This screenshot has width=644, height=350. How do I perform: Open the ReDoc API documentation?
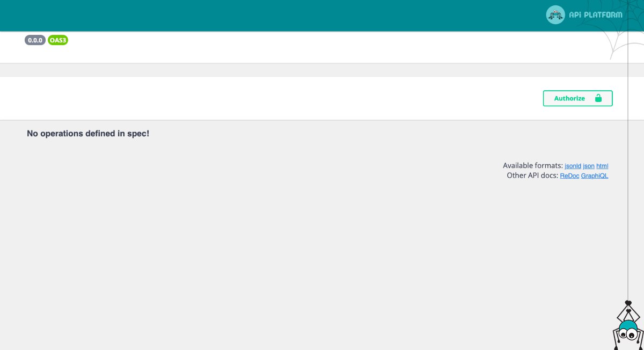569,176
